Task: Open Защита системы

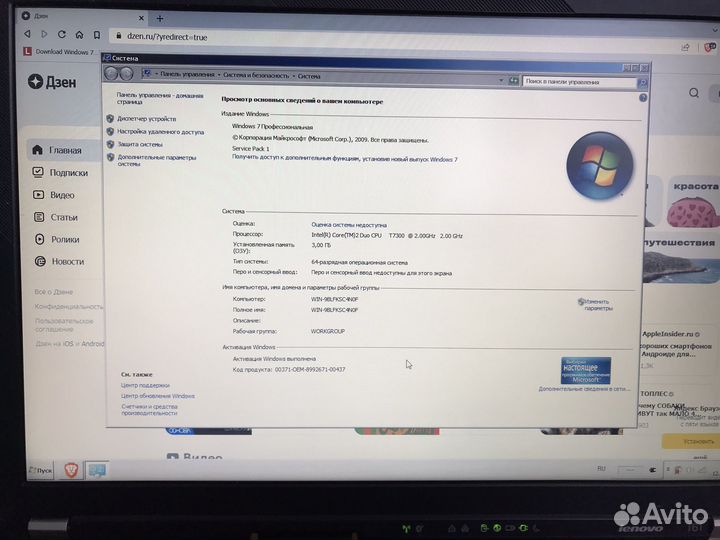Action: (x=140, y=144)
